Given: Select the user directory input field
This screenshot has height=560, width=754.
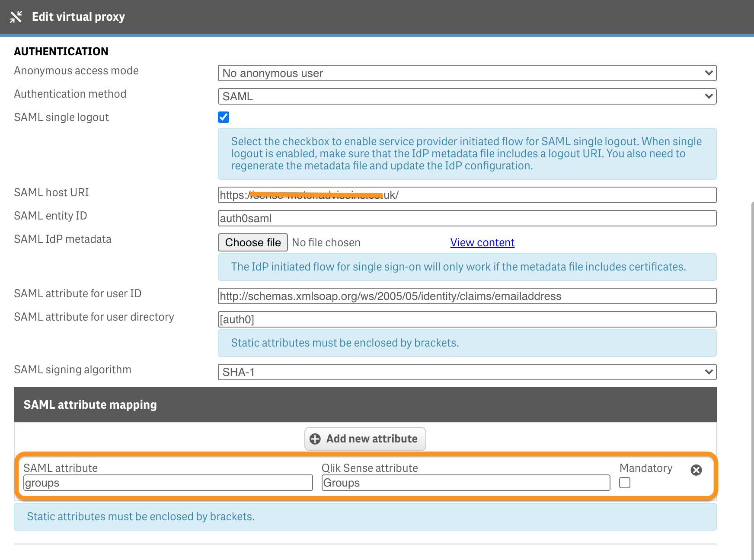Looking at the screenshot, I should click(x=467, y=319).
